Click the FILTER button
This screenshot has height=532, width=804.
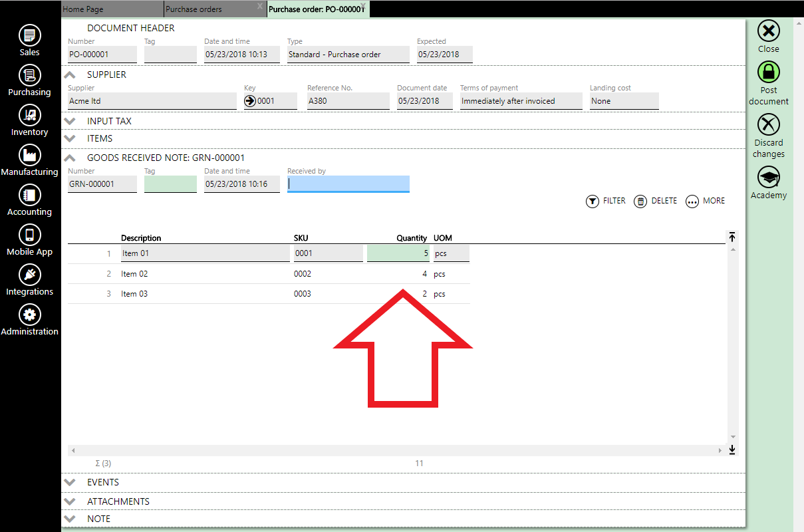coord(606,201)
